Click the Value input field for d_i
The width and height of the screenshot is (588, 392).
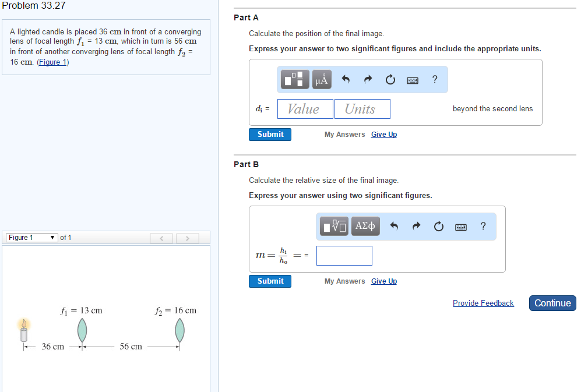tap(305, 109)
